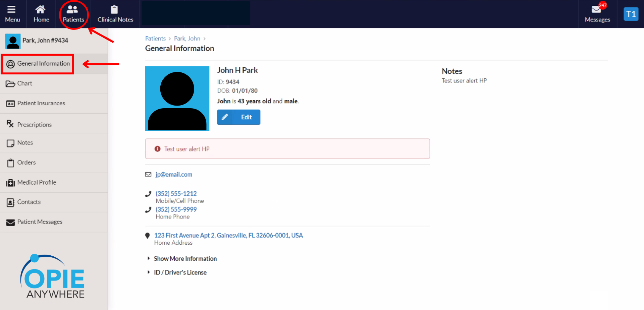The width and height of the screenshot is (644, 310).
Task: Select the Prescriptions Rx icon in sidebar
Action: (10, 124)
